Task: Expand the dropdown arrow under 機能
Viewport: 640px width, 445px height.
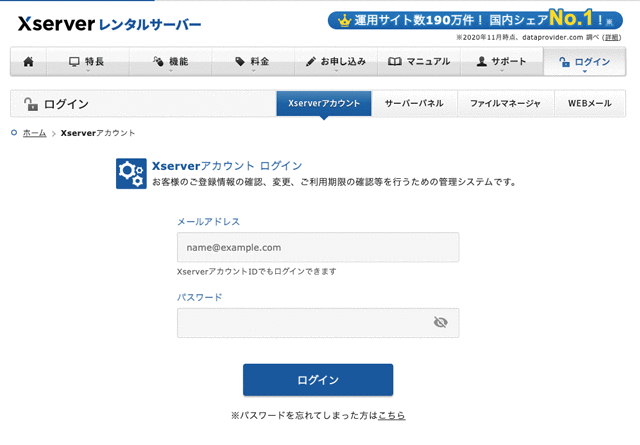Action: pos(171,71)
